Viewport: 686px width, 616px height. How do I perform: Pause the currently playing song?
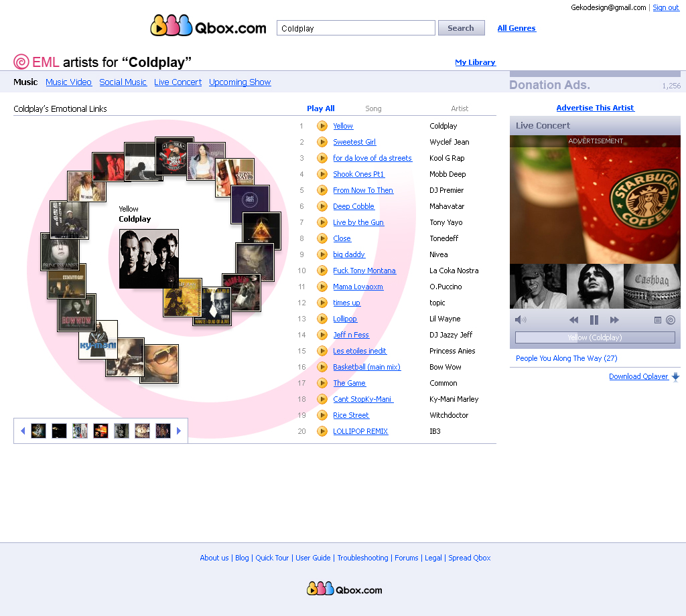[x=594, y=320]
